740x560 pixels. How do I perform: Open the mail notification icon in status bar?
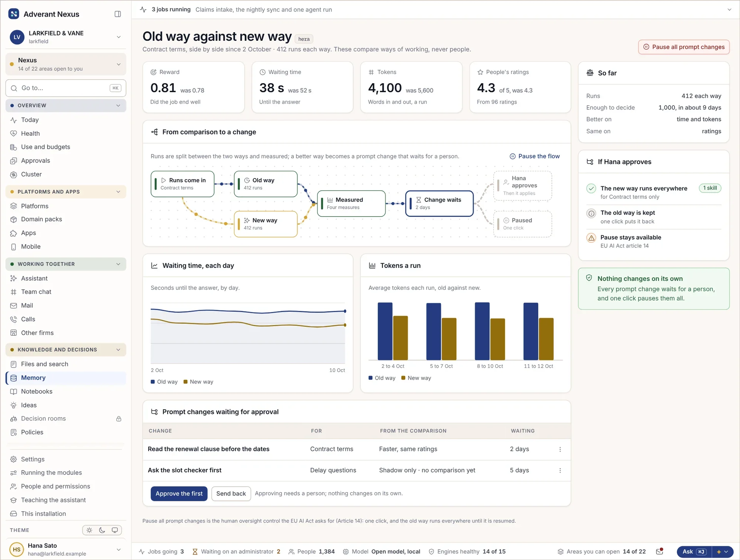coord(659,551)
